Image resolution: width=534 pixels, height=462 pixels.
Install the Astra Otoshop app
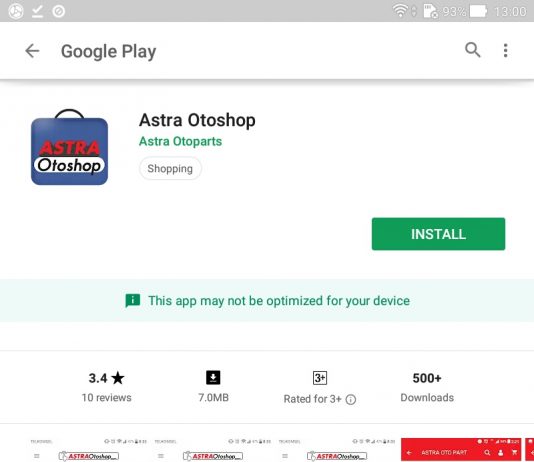pyautogui.click(x=438, y=234)
